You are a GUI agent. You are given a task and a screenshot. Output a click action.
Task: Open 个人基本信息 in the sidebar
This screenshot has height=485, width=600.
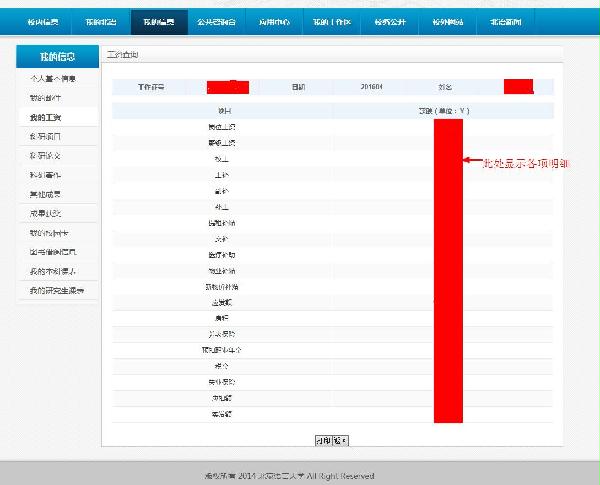(54, 79)
